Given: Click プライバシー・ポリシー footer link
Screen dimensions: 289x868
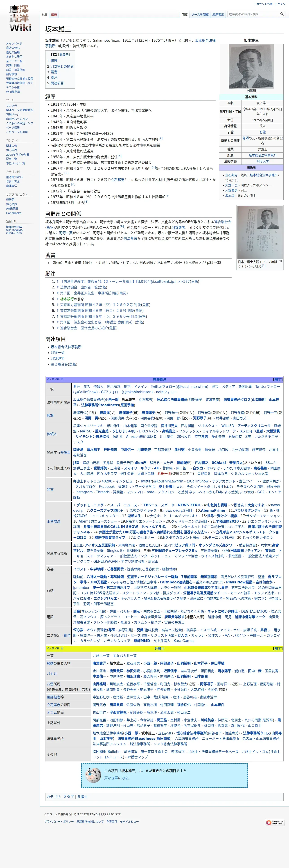Looking at the screenshot, I should coord(59,822).
